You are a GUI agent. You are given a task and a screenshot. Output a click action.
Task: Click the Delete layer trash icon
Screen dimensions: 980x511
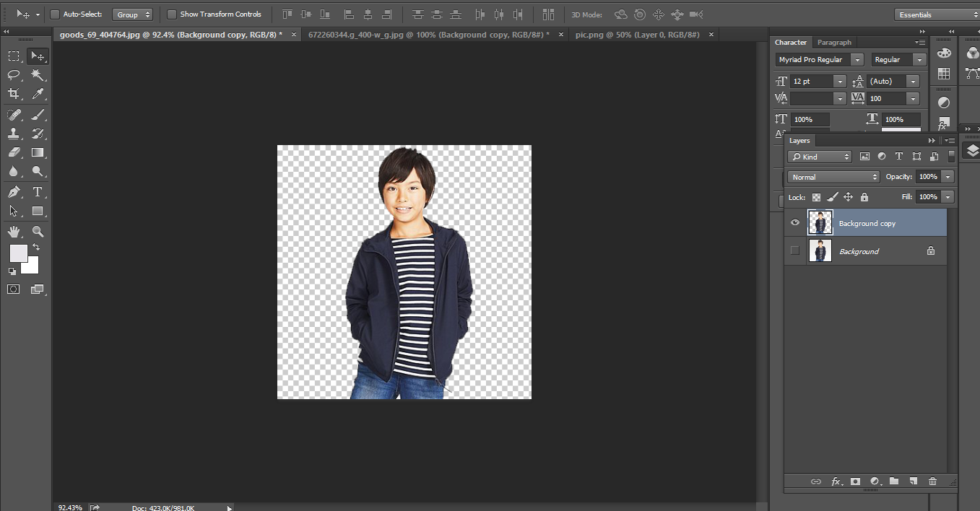coord(932,481)
